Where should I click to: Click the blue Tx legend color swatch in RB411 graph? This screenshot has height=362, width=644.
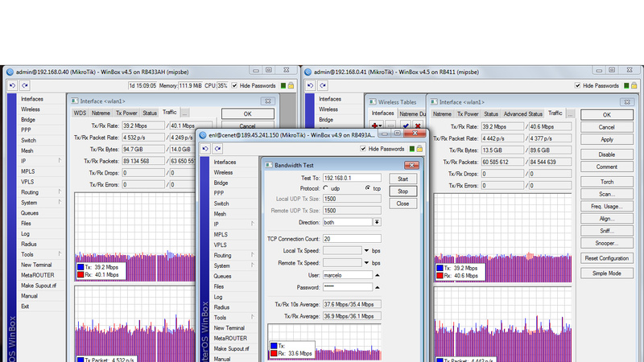click(440, 266)
